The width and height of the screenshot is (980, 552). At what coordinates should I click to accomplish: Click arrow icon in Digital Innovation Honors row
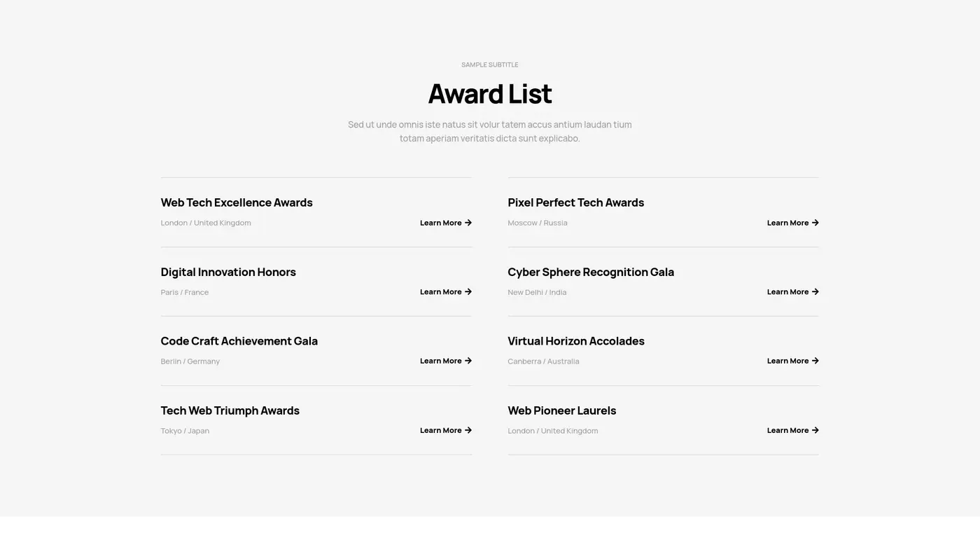(x=468, y=292)
